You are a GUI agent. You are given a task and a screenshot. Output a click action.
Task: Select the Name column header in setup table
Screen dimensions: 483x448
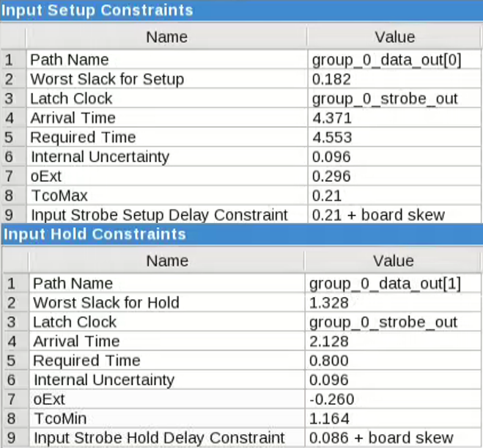pyautogui.click(x=166, y=37)
